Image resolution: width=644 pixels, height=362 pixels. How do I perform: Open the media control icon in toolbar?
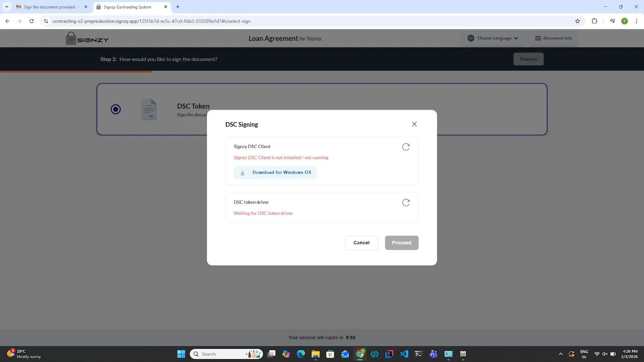click(612, 21)
